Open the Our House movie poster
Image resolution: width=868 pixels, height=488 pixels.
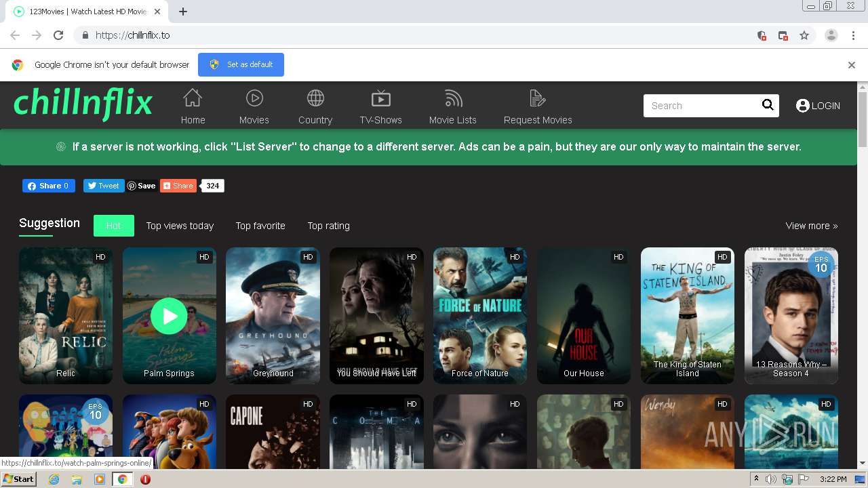point(584,316)
